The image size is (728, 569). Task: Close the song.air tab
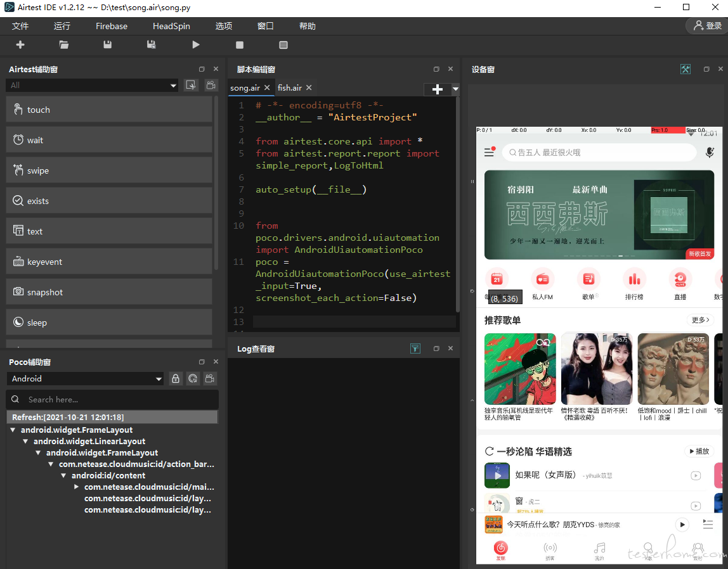tap(267, 87)
